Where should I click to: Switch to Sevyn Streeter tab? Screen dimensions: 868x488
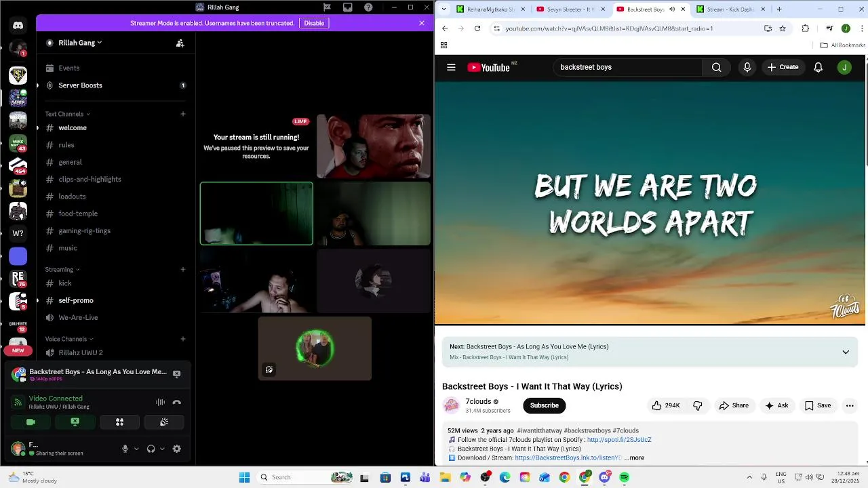pyautogui.click(x=571, y=9)
